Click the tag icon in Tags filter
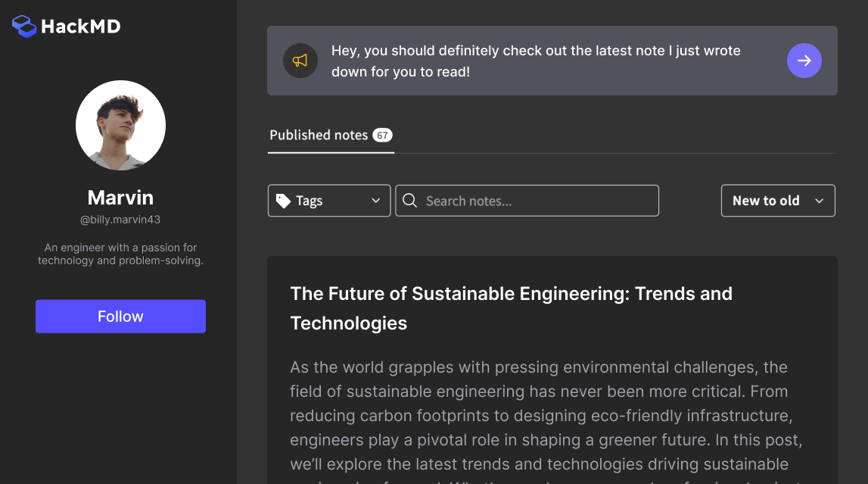 coord(283,201)
